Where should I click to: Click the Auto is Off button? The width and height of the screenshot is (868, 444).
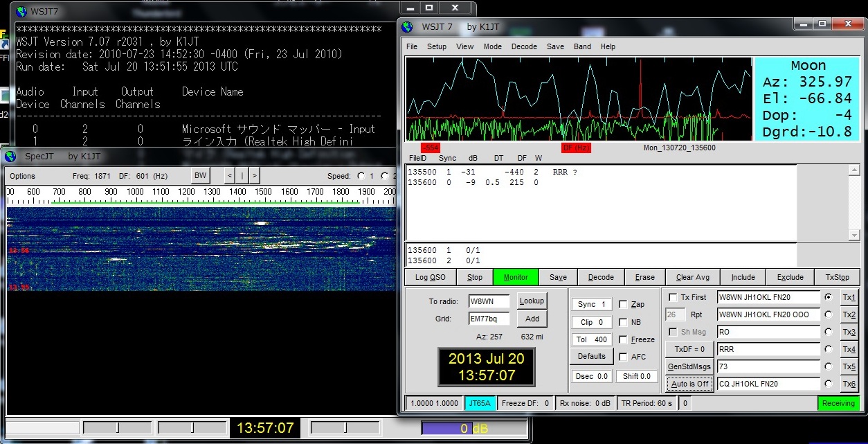tap(689, 384)
